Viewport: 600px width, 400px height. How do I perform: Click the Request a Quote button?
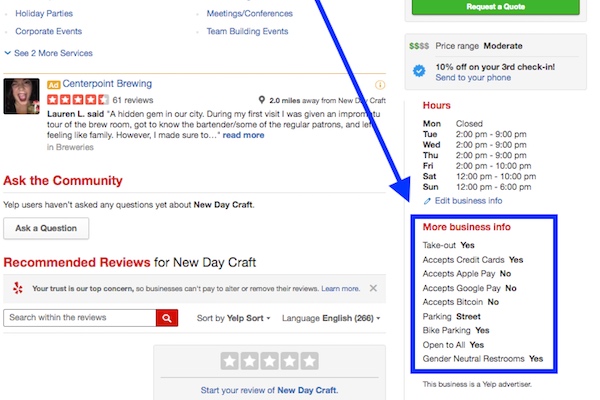coord(496,7)
